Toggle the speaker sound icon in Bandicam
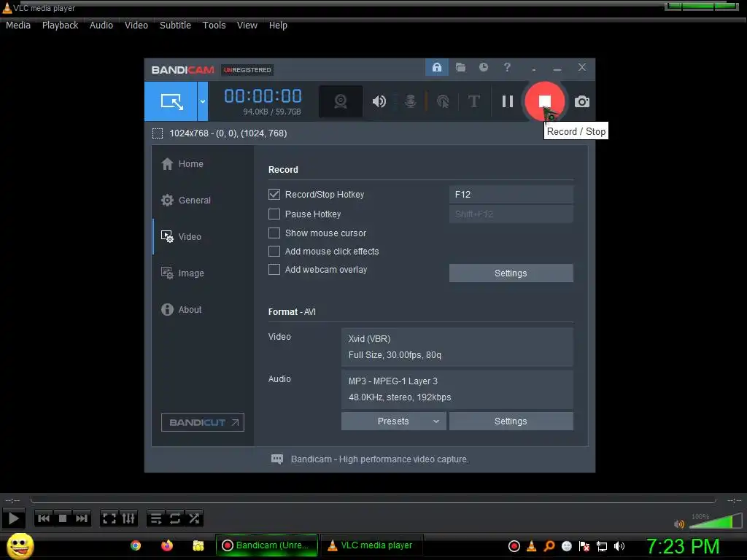 point(379,101)
